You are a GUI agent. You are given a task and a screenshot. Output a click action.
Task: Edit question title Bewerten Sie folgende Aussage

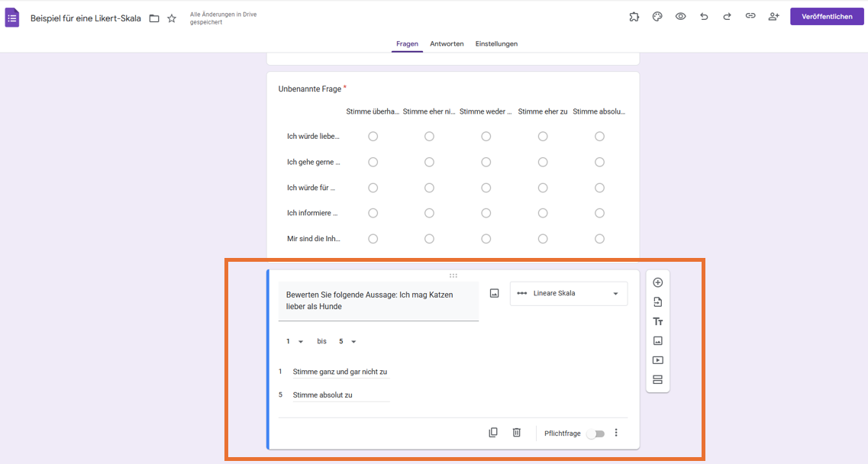tap(378, 301)
